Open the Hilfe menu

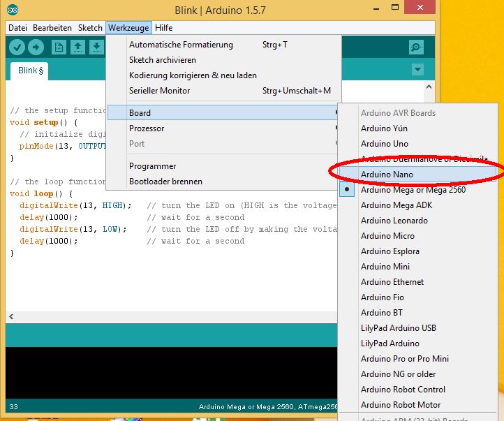163,28
